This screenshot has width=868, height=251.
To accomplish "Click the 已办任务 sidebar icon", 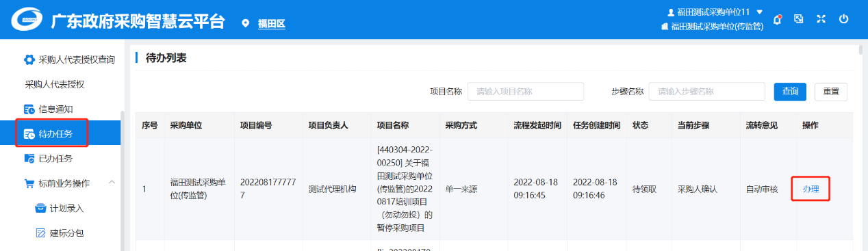I will 29,159.
